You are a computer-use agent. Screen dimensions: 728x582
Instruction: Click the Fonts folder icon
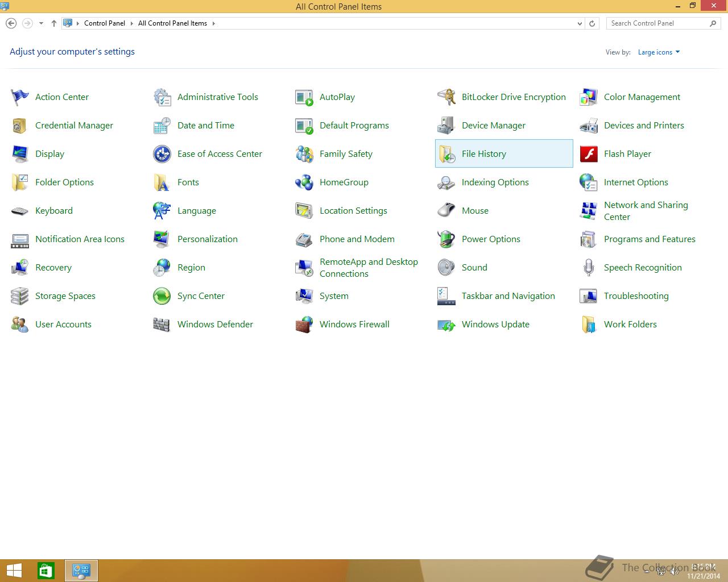[162, 182]
